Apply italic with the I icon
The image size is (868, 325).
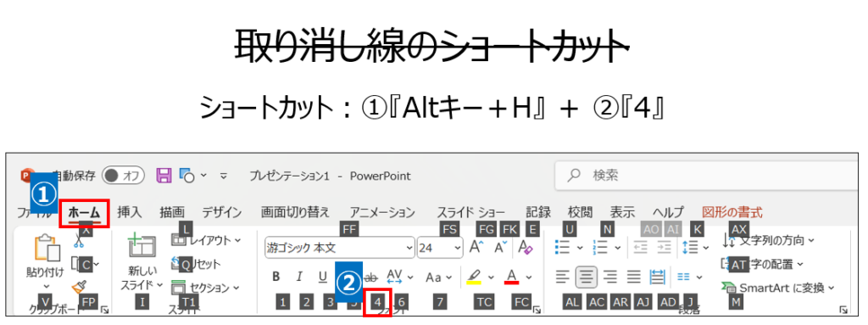pyautogui.click(x=299, y=276)
